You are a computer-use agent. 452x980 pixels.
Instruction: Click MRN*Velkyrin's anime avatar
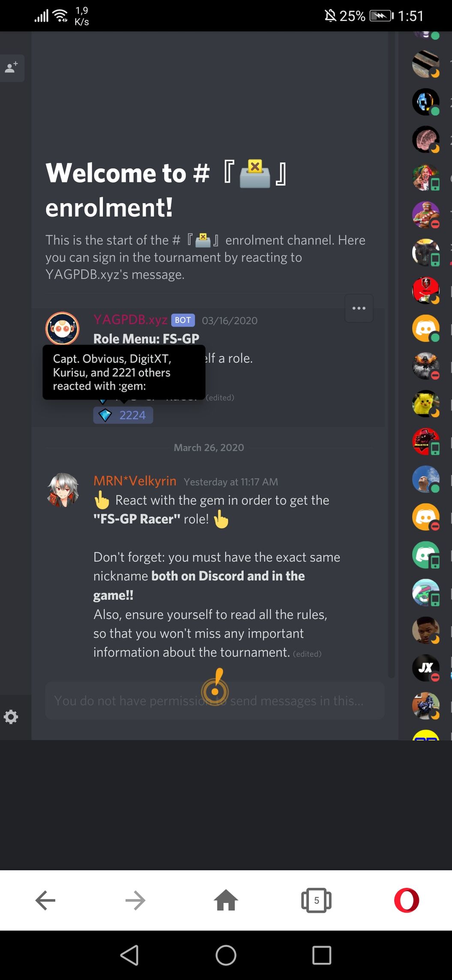point(63,490)
